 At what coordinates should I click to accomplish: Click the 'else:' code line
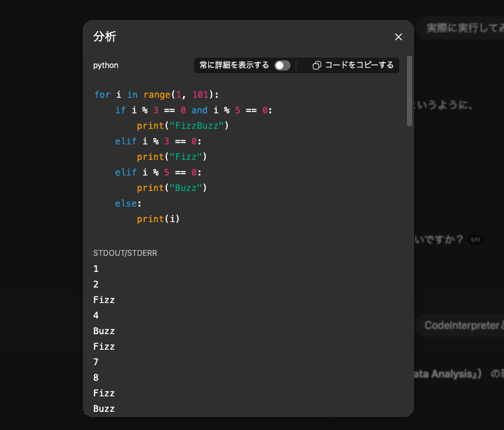[128, 203]
